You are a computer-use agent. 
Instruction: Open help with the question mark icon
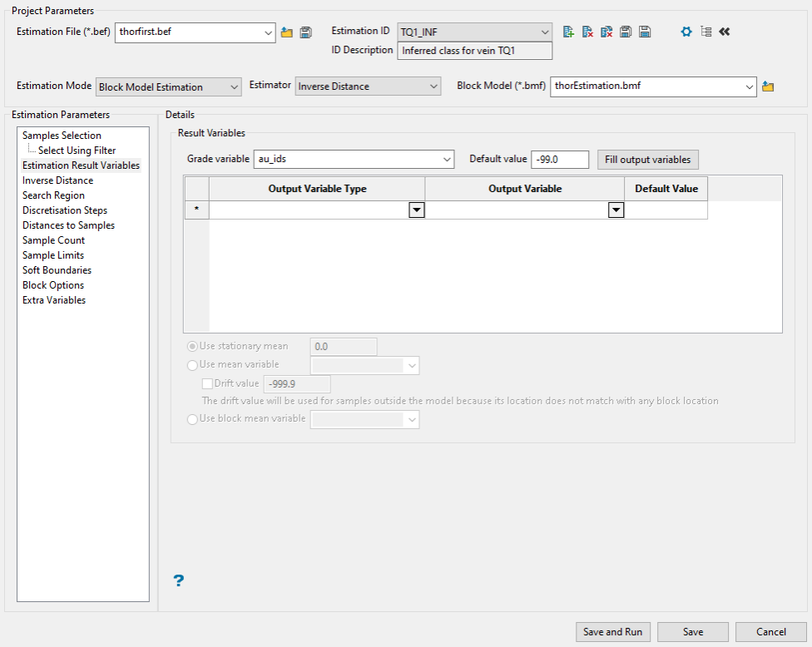(x=178, y=580)
